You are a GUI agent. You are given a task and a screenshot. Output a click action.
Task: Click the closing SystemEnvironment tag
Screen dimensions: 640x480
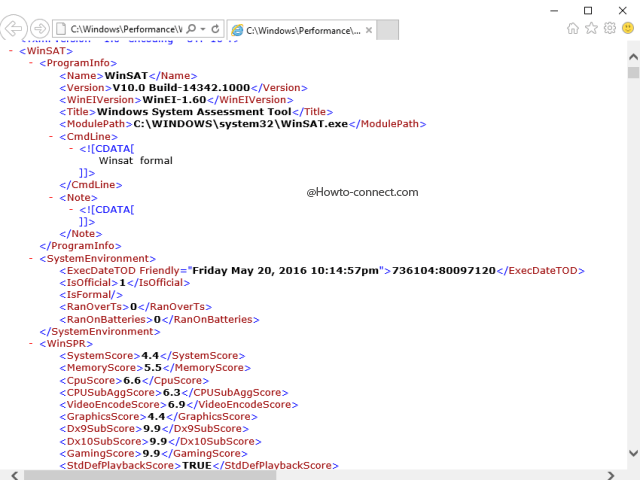pyautogui.click(x=100, y=331)
